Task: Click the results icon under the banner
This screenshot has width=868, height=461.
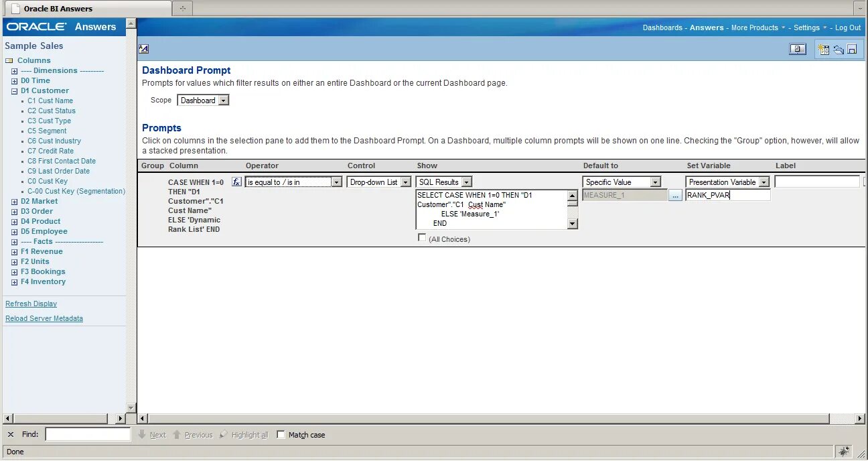Action: pyautogui.click(x=143, y=49)
